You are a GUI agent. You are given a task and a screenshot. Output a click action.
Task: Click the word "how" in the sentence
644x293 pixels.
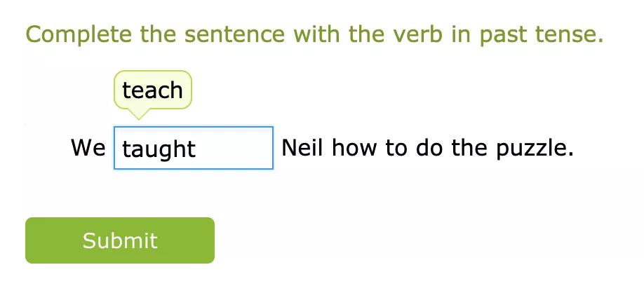coord(356,148)
